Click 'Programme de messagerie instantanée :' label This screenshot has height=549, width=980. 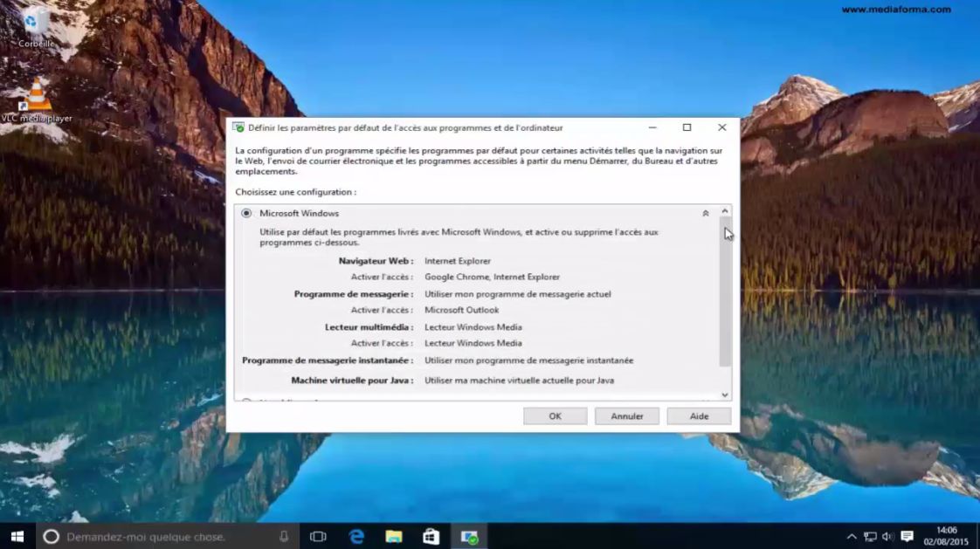(x=328, y=360)
